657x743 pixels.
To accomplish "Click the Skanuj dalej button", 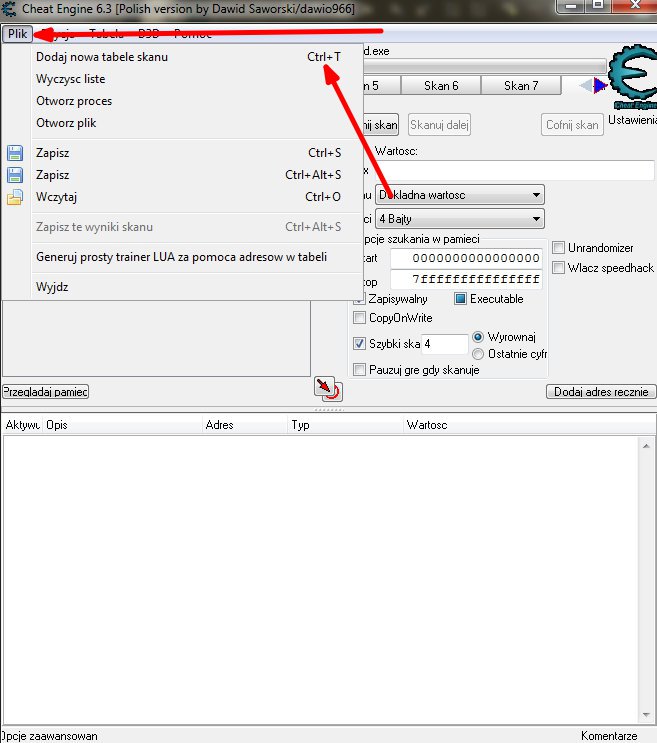I will click(x=439, y=125).
